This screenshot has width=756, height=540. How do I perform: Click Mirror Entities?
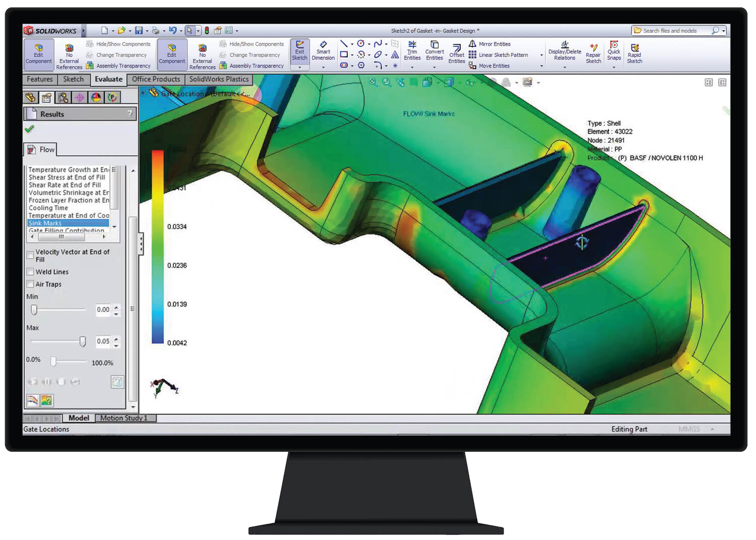[x=489, y=44]
